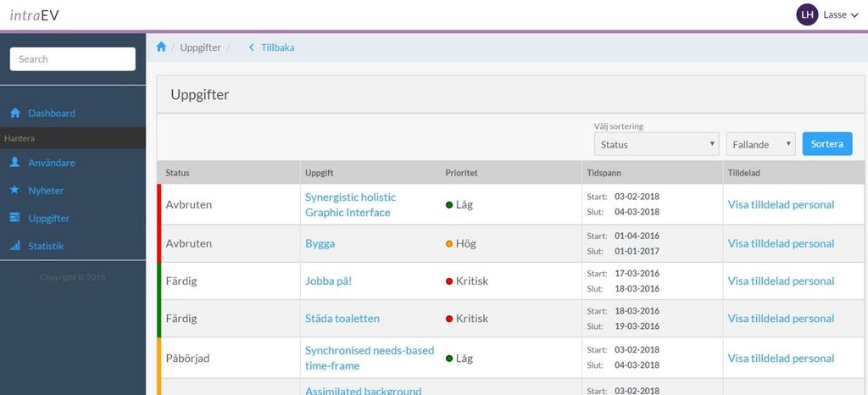Open Statistik in the sidebar
Screen dimensions: 868x395
pyautogui.click(x=46, y=246)
